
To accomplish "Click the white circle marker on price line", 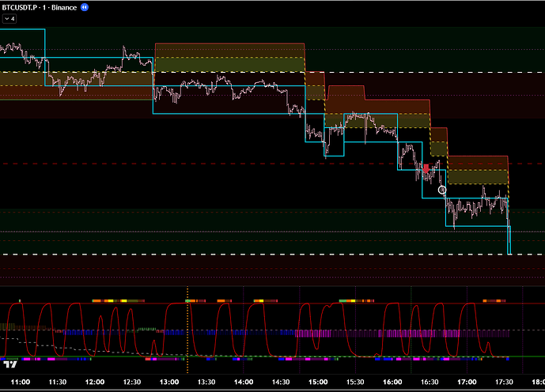I will [442, 190].
